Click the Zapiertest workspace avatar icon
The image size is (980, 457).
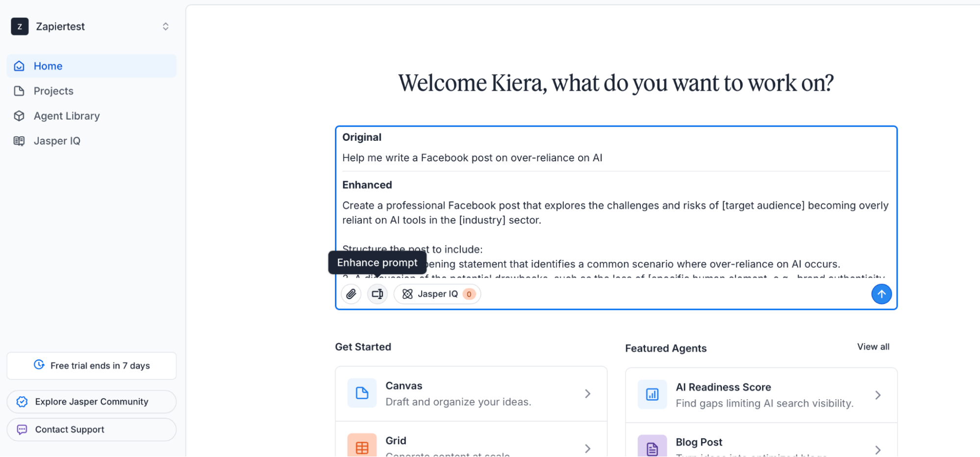(x=20, y=26)
